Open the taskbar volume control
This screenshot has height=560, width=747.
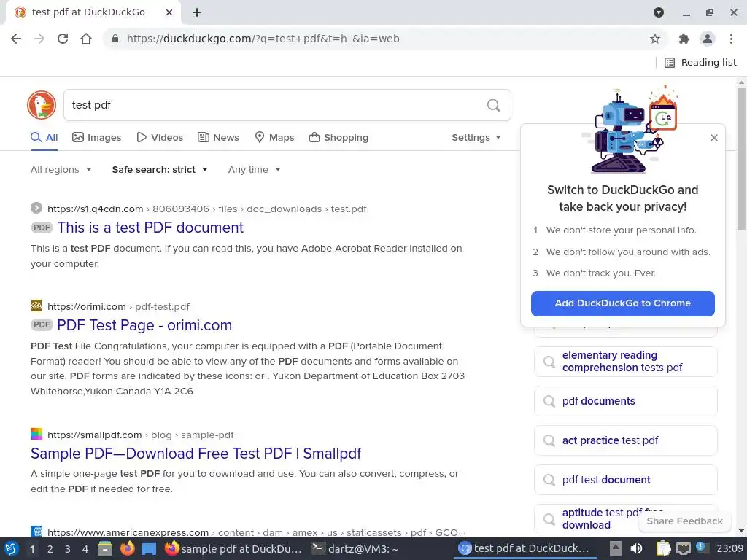pyautogui.click(x=636, y=548)
